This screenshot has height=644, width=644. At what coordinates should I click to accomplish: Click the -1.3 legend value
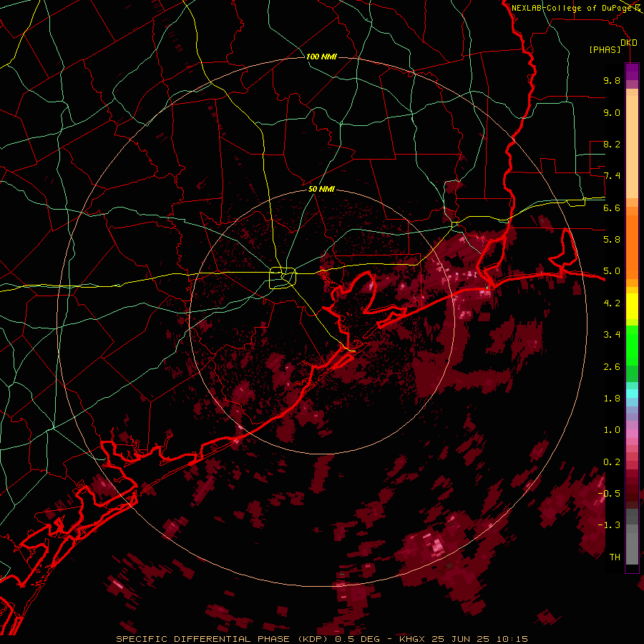coord(609,525)
